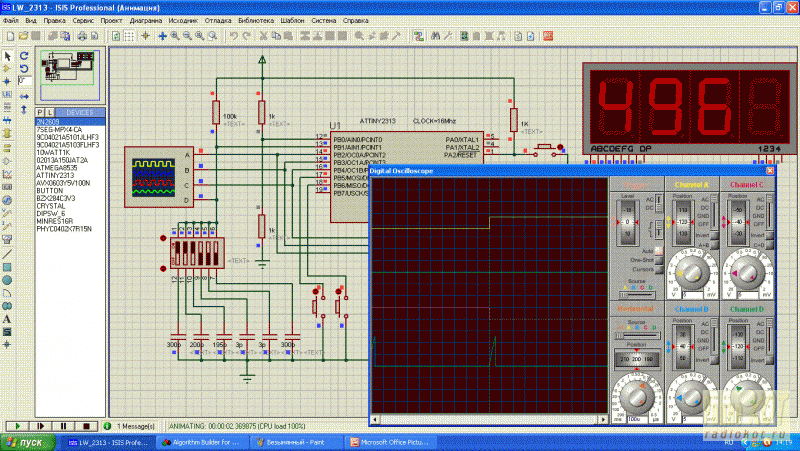
Task: Toggle Trigger One-Shot button
Action: [659, 260]
